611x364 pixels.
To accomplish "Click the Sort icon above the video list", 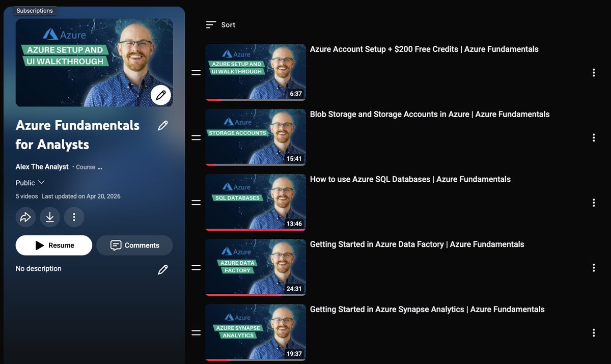I will [x=211, y=24].
